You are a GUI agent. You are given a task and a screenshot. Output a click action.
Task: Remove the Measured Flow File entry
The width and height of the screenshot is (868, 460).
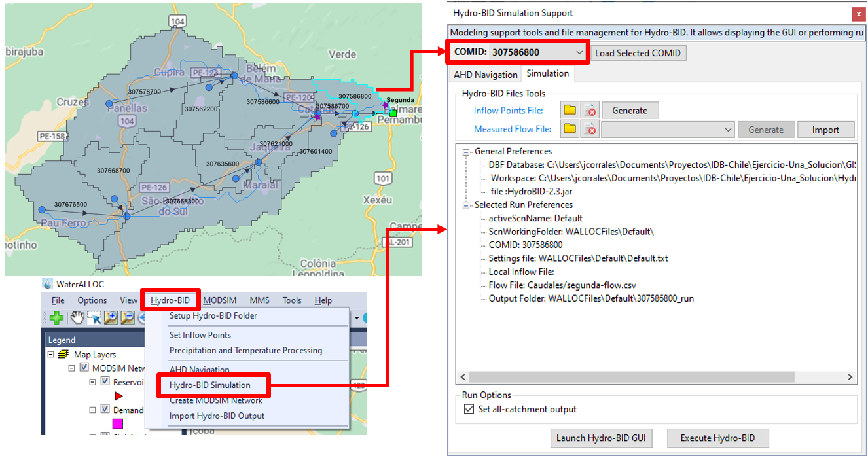point(590,130)
